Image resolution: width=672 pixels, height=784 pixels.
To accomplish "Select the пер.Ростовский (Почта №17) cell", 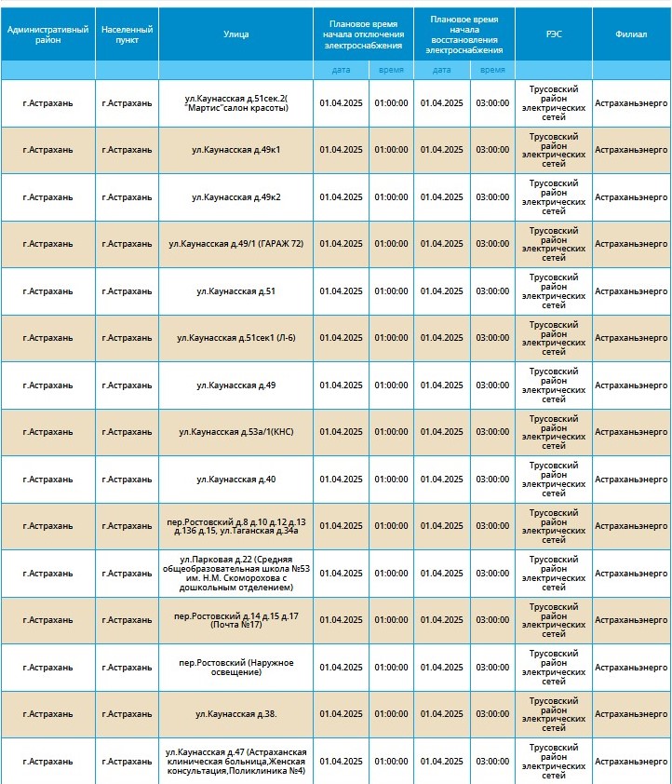I will coord(235,620).
